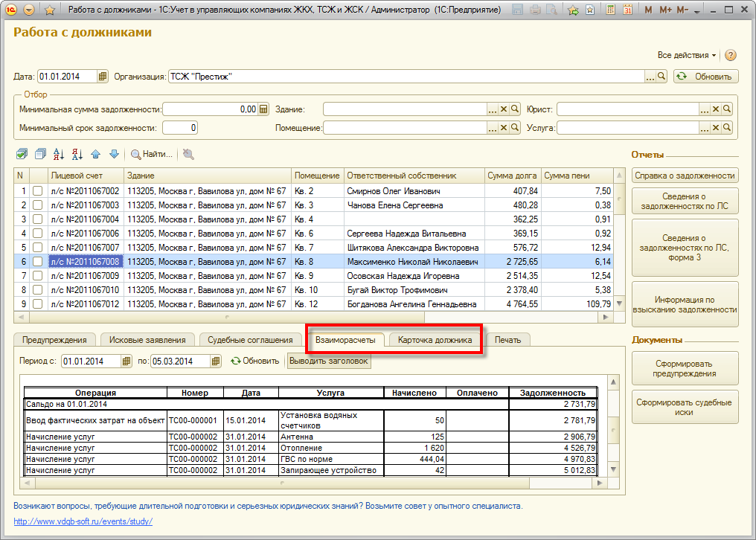The width and height of the screenshot is (756, 540).
Task: Tick the checkbox for л/с №2011067009
Action: (x=38, y=276)
